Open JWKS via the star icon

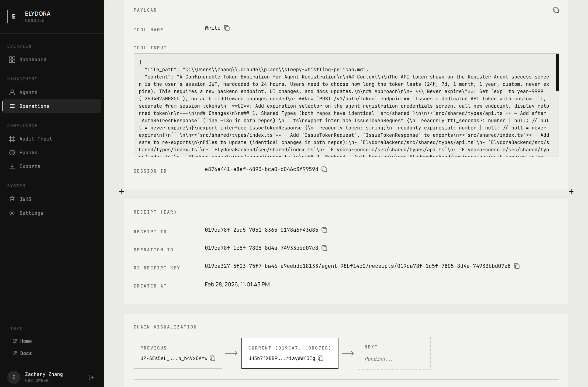[x=12, y=199]
